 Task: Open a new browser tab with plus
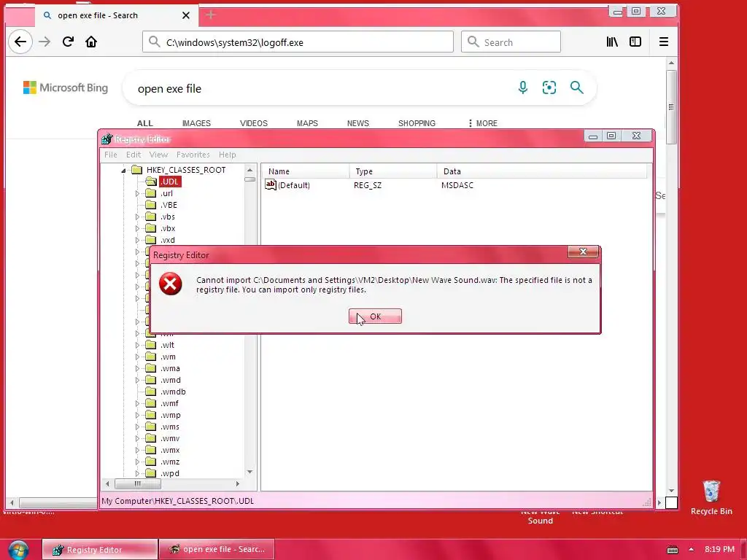tap(211, 15)
